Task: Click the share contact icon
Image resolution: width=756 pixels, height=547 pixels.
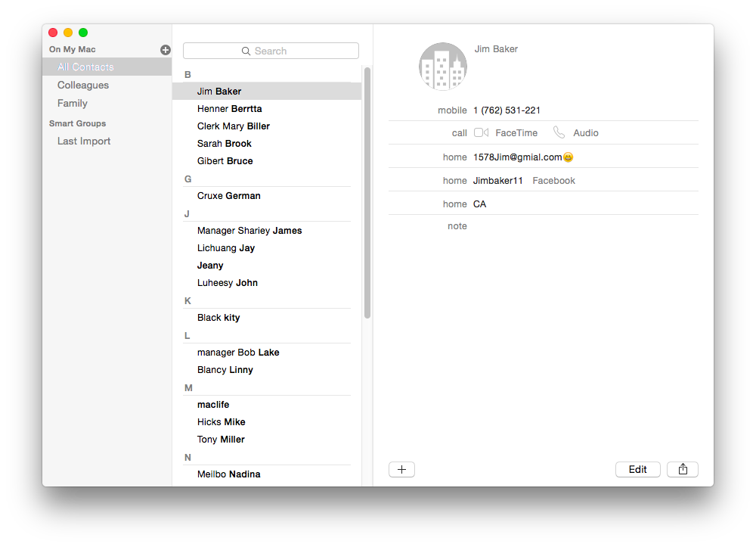Action: click(x=682, y=469)
